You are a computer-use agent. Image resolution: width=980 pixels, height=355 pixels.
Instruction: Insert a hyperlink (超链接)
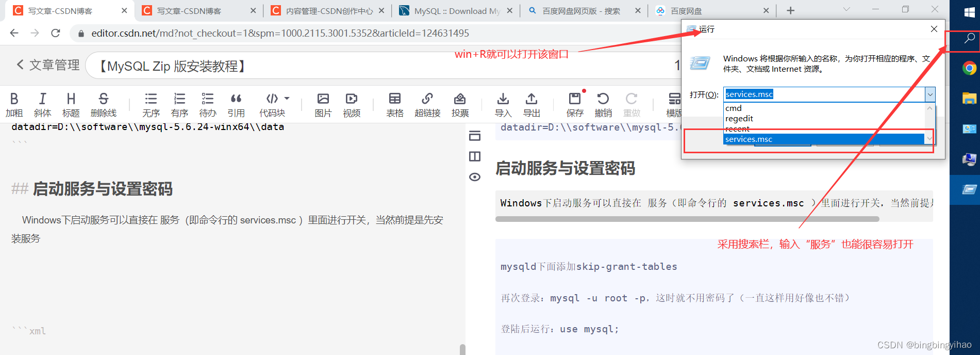click(x=427, y=105)
